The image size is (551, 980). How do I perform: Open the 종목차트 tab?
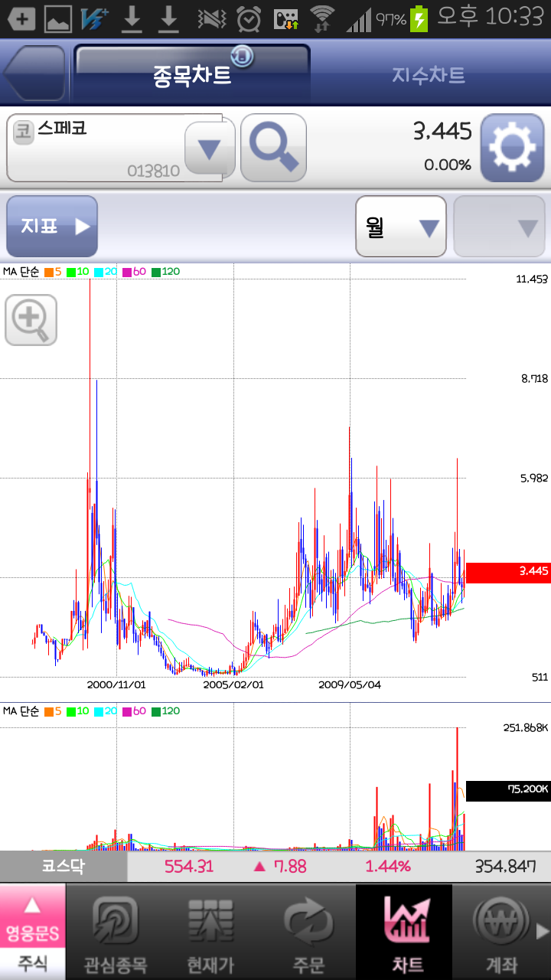pos(192,74)
